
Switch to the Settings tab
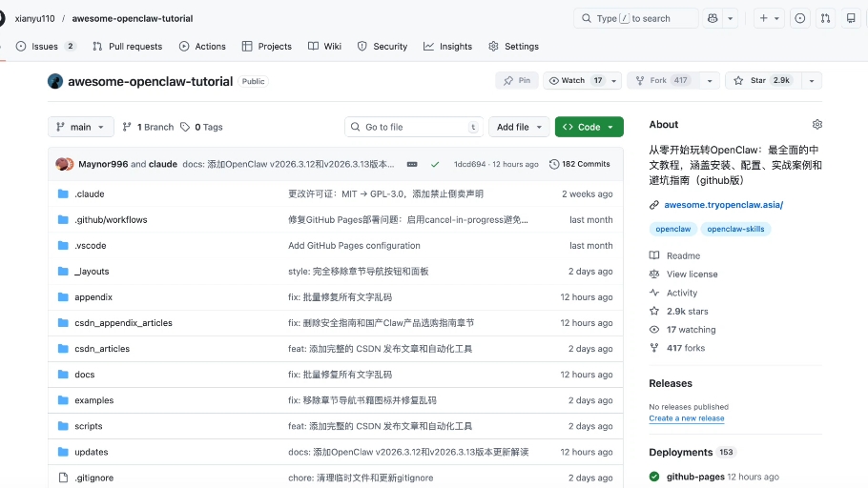(x=514, y=47)
